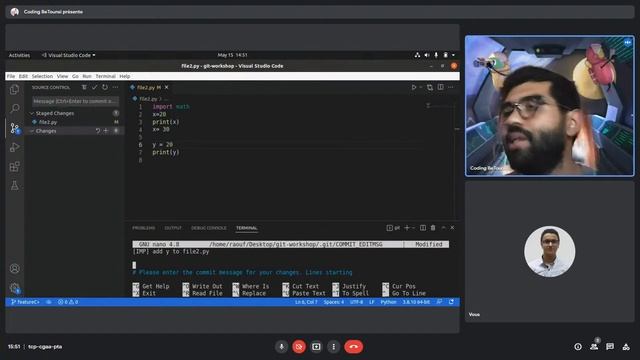This screenshot has height=360, width=640.
Task: Open editor more actions ellipsis
Action: (451, 87)
